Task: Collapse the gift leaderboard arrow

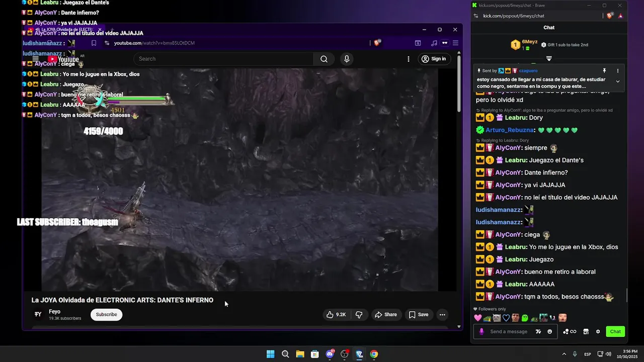Action: coord(549,59)
